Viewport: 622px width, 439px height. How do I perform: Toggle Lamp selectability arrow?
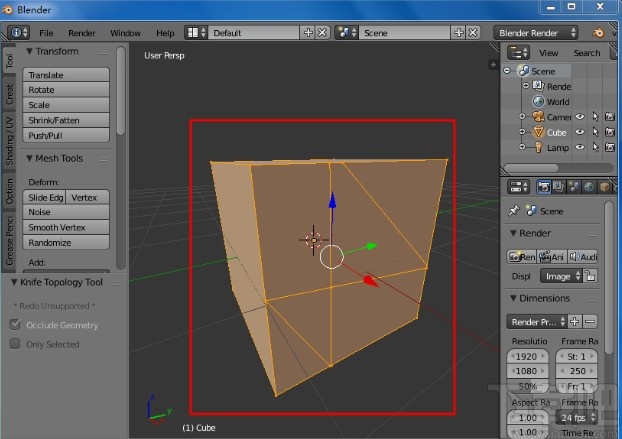point(595,148)
